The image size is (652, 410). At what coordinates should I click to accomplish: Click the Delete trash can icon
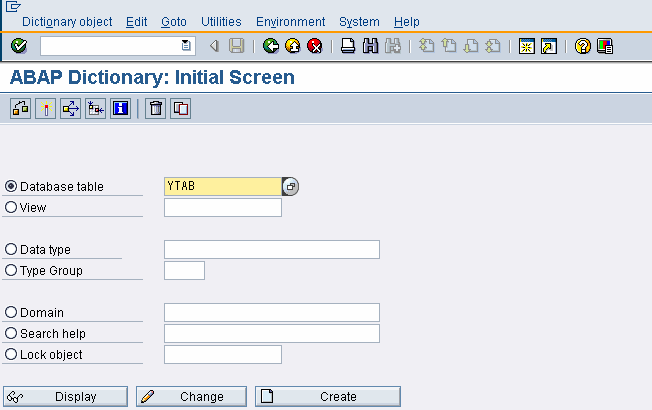(155, 108)
